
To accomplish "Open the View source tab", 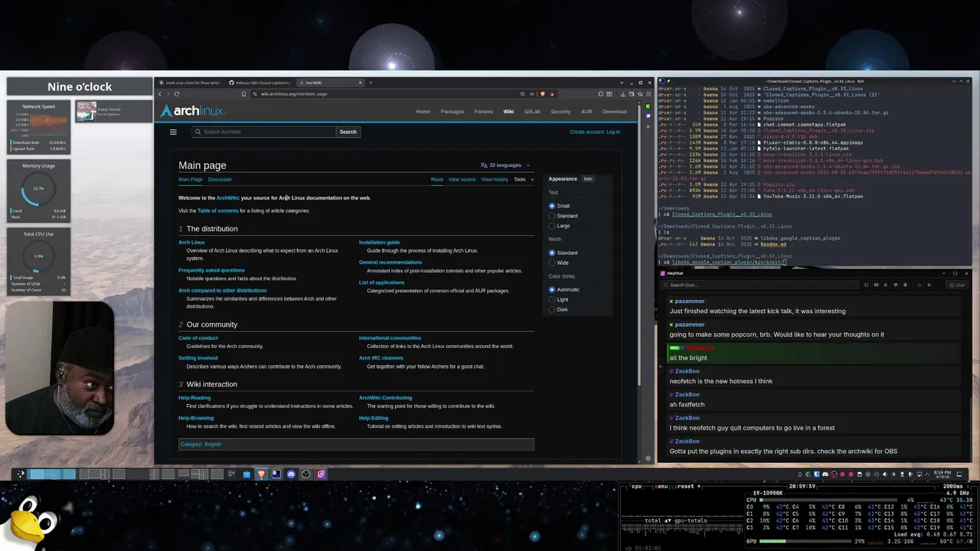I will 462,179.
